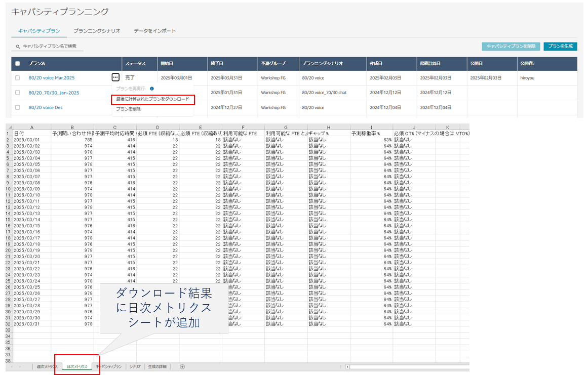Click the next sheet navigation arrow
The width and height of the screenshot is (588, 375).
point(20,366)
